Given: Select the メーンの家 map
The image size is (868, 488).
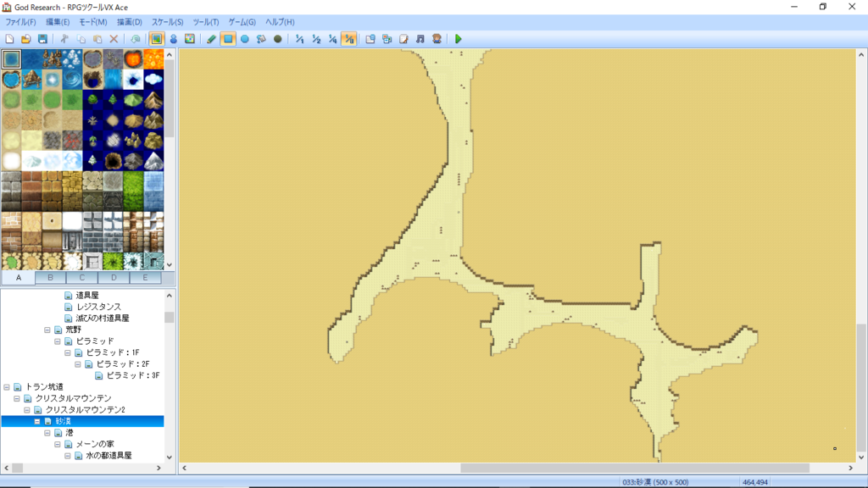Looking at the screenshot, I should pyautogui.click(x=95, y=444).
